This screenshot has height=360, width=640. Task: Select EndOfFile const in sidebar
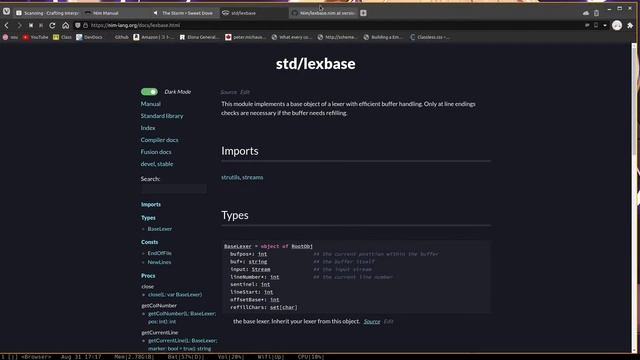coord(160,253)
